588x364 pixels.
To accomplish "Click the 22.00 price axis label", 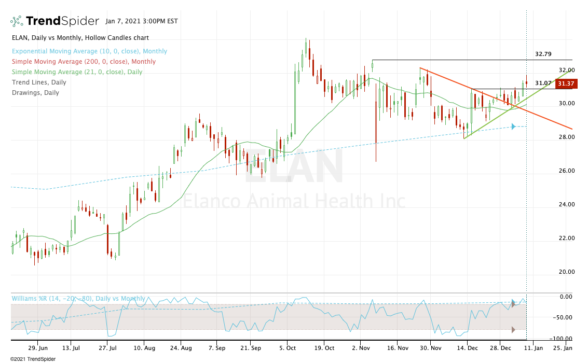I will [567, 238].
